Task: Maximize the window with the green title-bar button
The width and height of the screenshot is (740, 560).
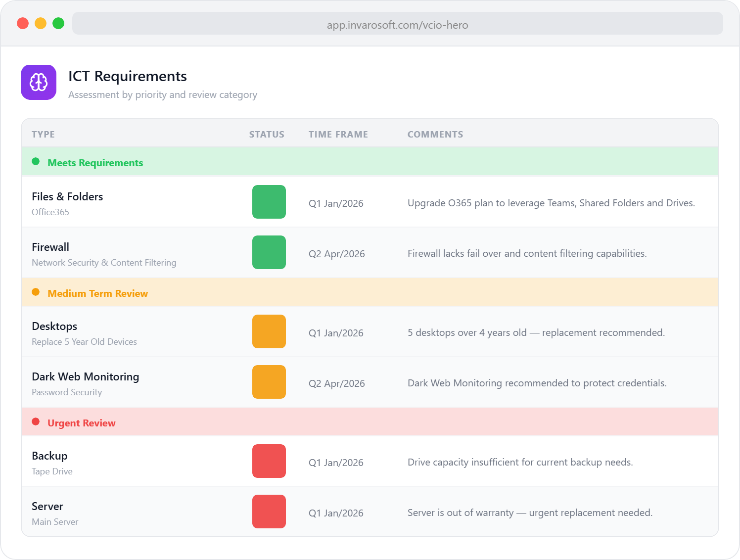Action: pos(58,23)
